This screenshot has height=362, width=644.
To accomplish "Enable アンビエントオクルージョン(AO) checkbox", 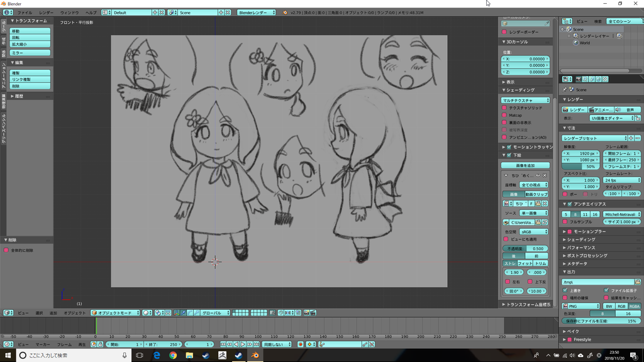I will [504, 138].
